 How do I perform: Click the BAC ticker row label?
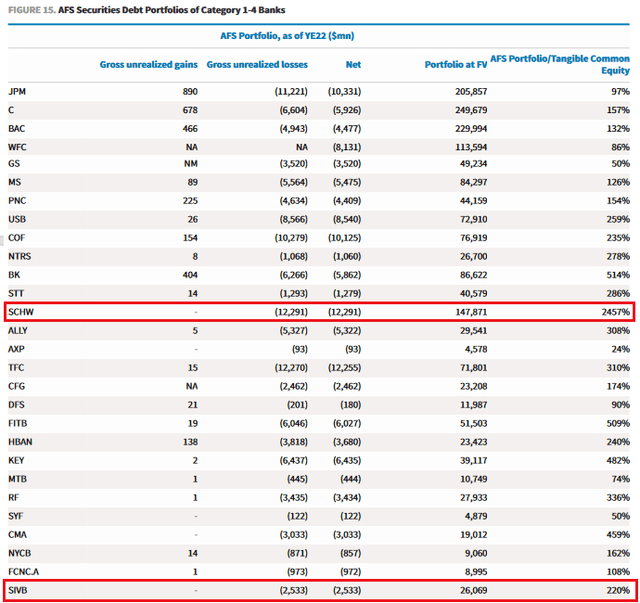click(18, 128)
